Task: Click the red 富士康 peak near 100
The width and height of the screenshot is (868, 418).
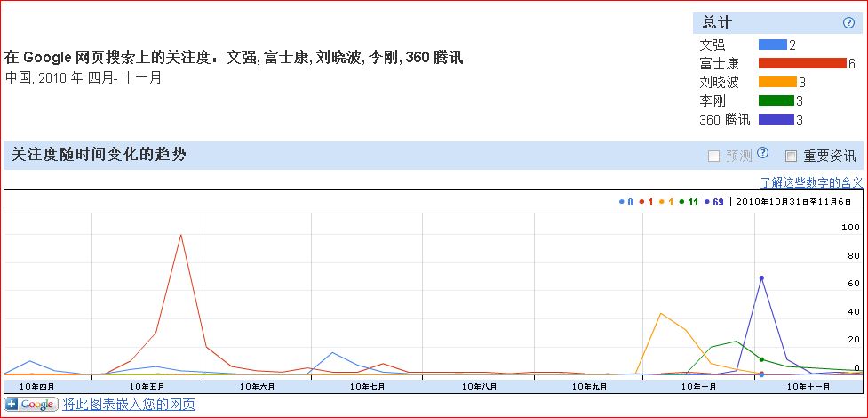Action: [180, 235]
